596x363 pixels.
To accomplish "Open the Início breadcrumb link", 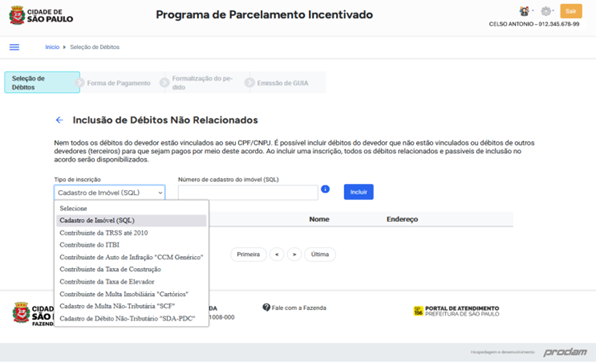I will (x=52, y=47).
